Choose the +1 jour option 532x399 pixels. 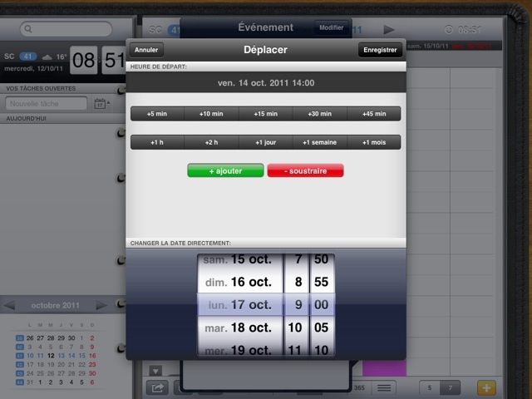click(x=265, y=142)
